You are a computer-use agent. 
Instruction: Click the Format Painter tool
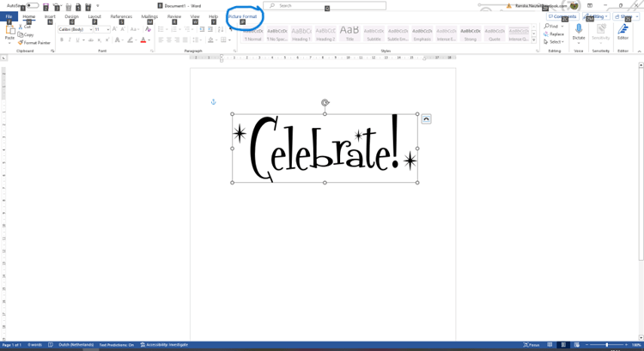35,42
